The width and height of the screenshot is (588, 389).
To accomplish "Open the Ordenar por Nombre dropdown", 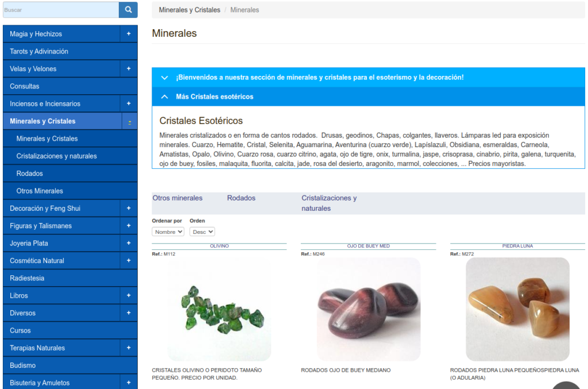I will point(168,232).
